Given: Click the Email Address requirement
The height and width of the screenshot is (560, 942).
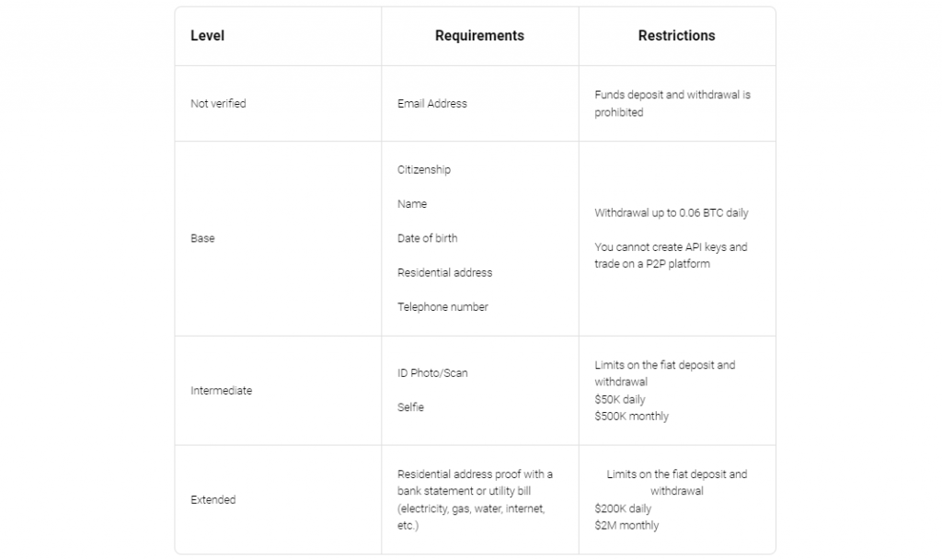Looking at the screenshot, I should point(431,104).
